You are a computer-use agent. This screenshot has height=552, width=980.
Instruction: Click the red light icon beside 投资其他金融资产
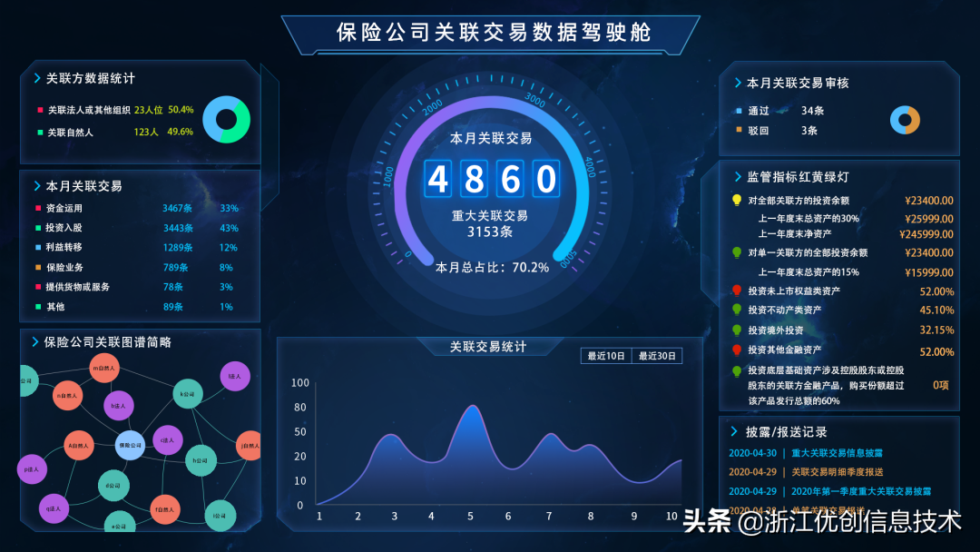point(736,348)
